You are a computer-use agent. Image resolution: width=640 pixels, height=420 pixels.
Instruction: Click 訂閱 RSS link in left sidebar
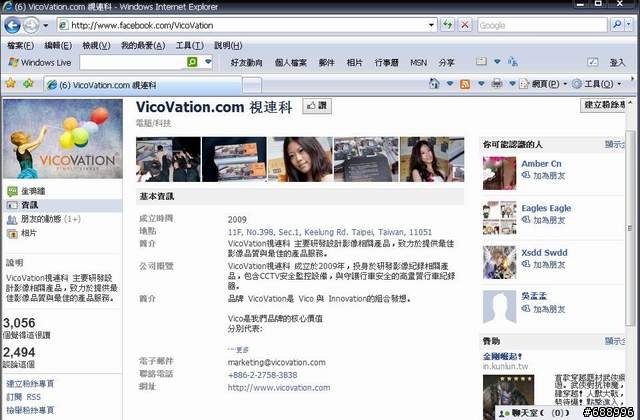pos(24,397)
